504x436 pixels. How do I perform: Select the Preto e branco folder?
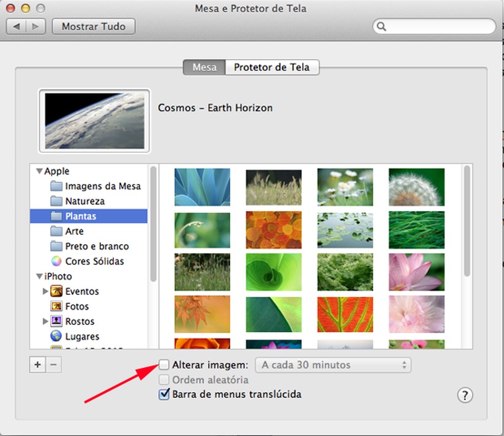(89, 246)
